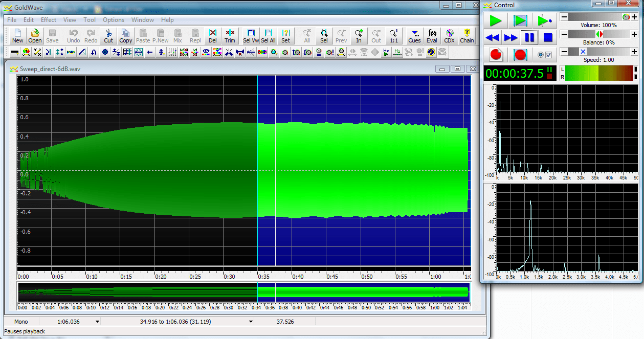Expand the length 1:06.036 dropdown arrow
Screen dimensions: 644x339
(97, 322)
